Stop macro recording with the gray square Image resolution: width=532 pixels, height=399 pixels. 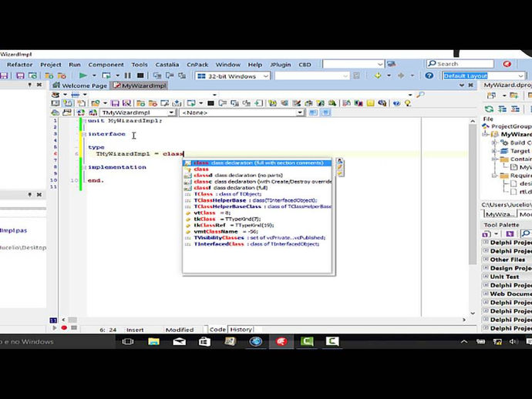click(x=74, y=328)
